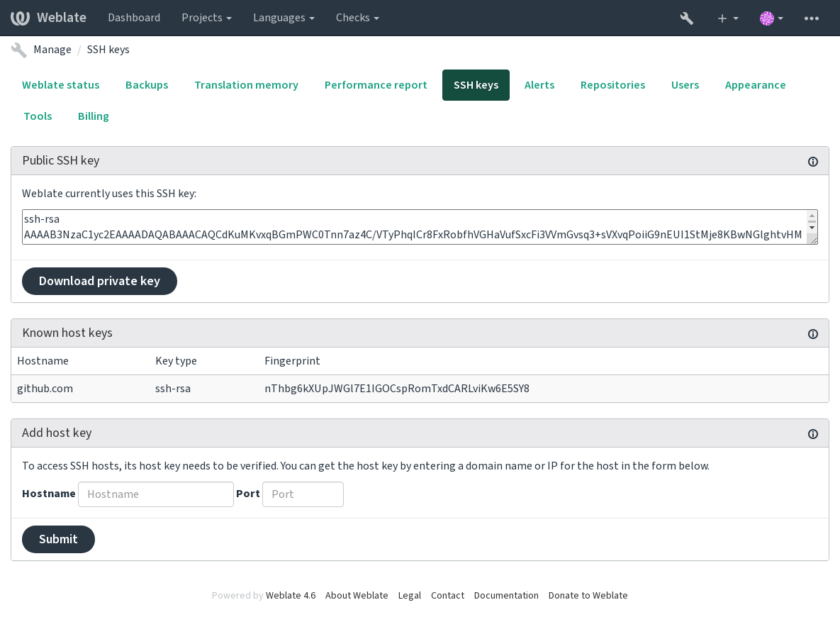Switch to Tools tab

(38, 116)
